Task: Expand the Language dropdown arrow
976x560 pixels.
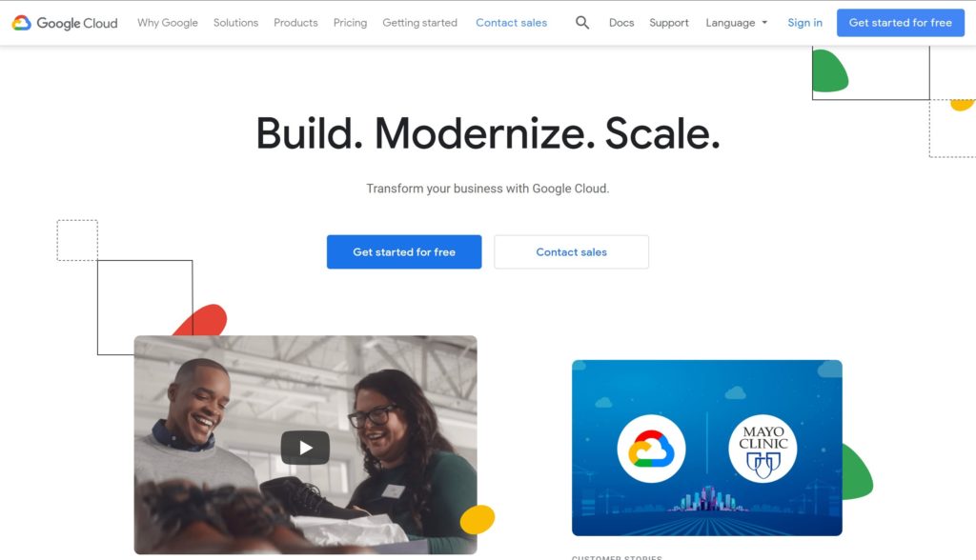Action: point(765,23)
